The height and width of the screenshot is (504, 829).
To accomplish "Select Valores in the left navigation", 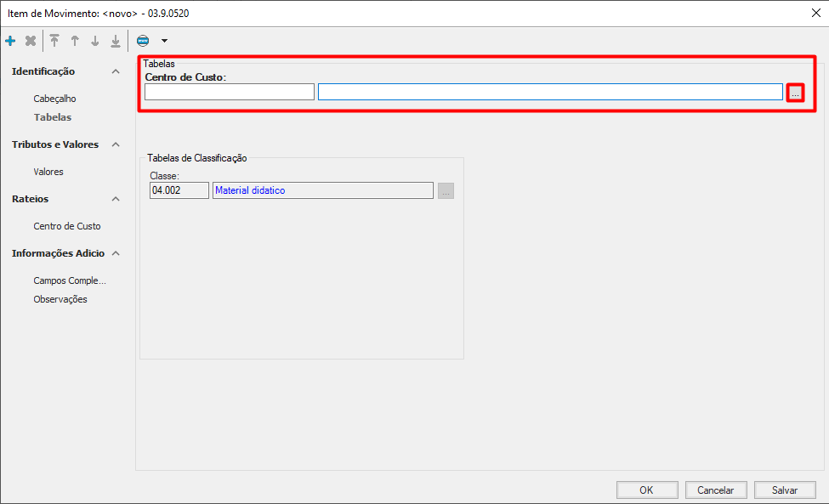I will tap(48, 172).
